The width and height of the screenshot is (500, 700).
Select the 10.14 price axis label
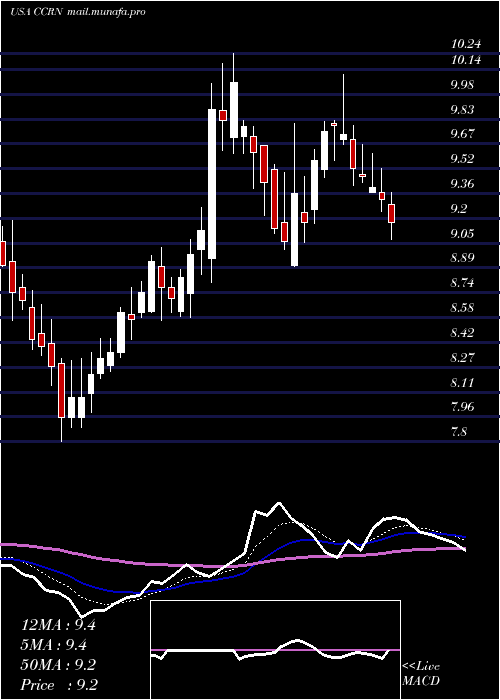point(466,59)
